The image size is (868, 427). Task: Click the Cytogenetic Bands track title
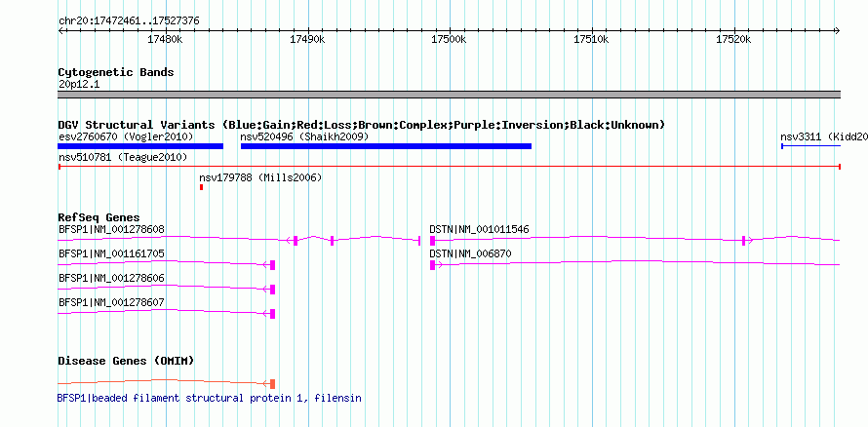(x=116, y=72)
